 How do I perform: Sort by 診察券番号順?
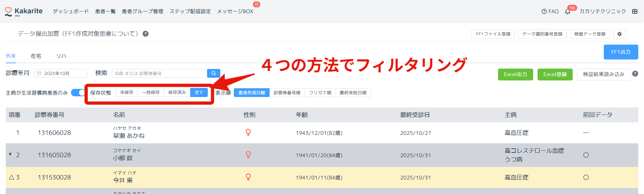coord(287,93)
